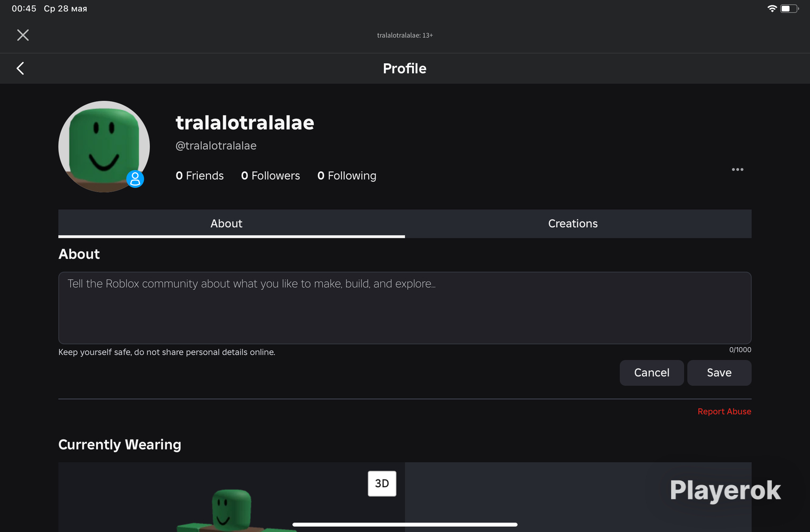Screen dimensions: 810x532
Task: Open the three-dots more options menu
Action: click(737, 170)
